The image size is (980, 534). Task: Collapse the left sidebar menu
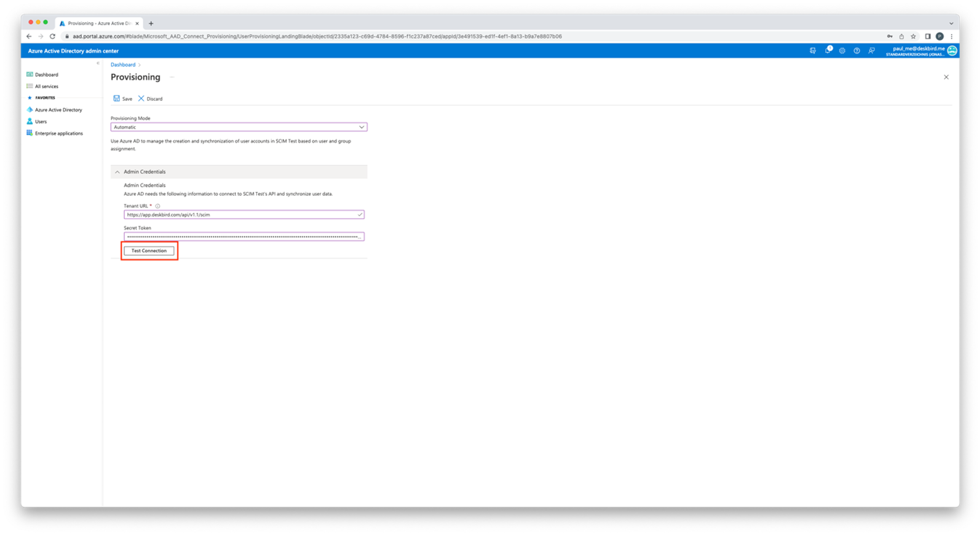pyautogui.click(x=98, y=63)
